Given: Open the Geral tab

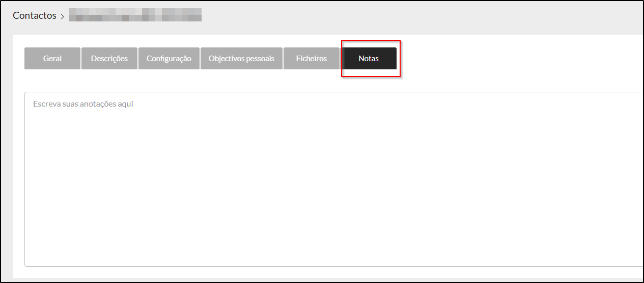Looking at the screenshot, I should pos(52,59).
